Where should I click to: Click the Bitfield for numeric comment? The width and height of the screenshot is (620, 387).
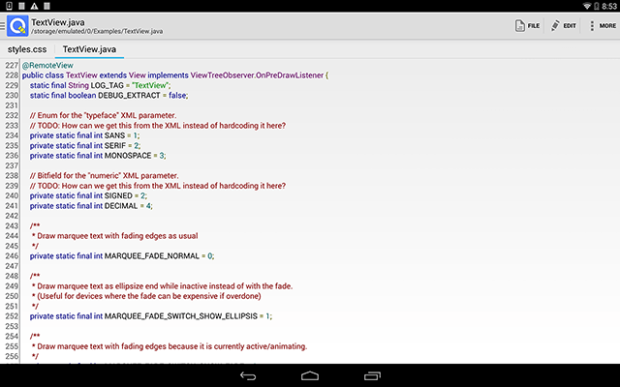pyautogui.click(x=104, y=176)
